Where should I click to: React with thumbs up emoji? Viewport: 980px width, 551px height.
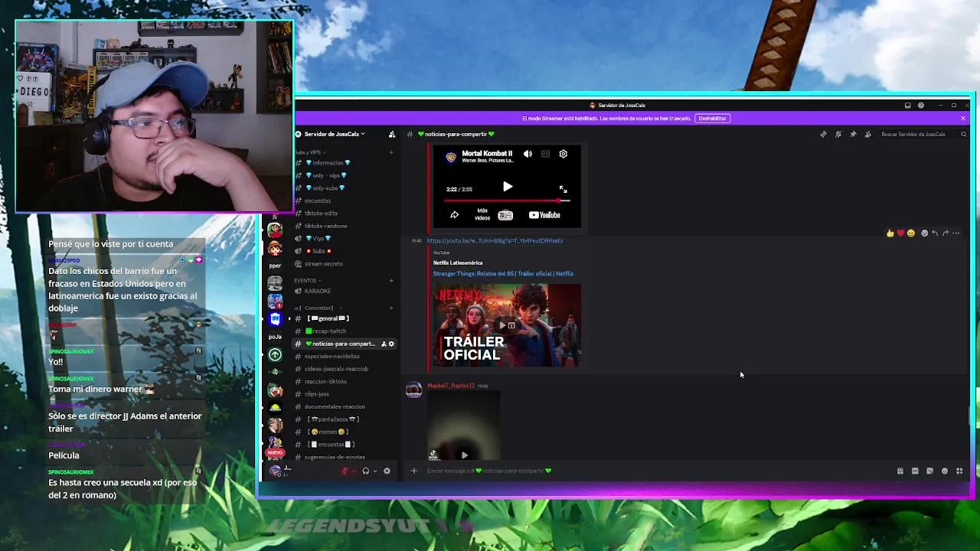[x=890, y=233]
